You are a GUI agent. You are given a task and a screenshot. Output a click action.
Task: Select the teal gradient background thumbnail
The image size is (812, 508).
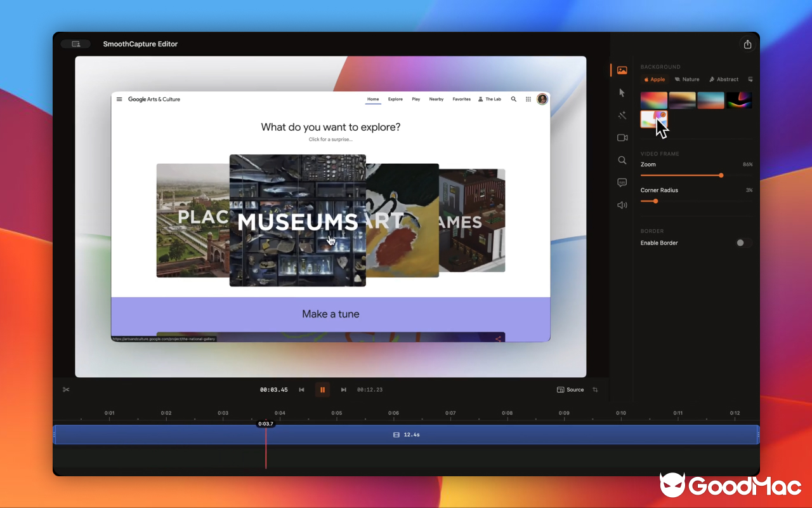[710, 100]
